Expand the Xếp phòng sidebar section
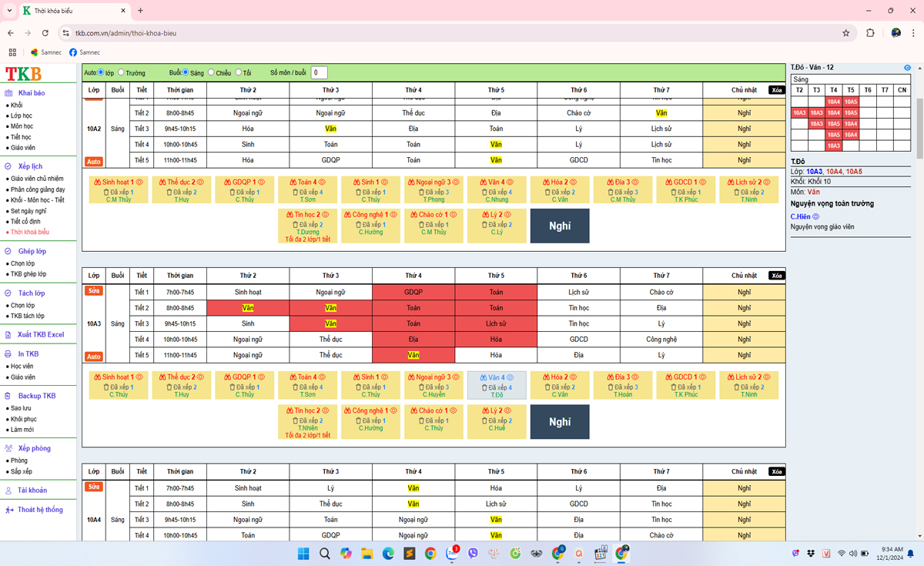 (x=34, y=448)
